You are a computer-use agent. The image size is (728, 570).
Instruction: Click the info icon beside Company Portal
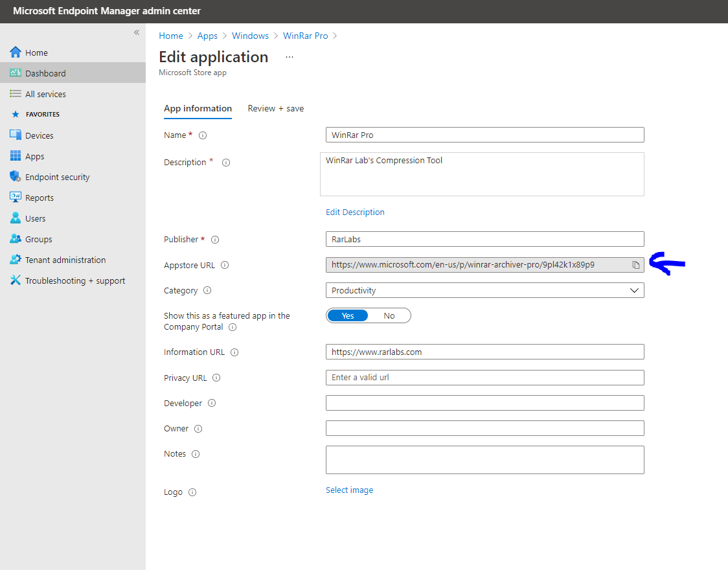coord(233,327)
